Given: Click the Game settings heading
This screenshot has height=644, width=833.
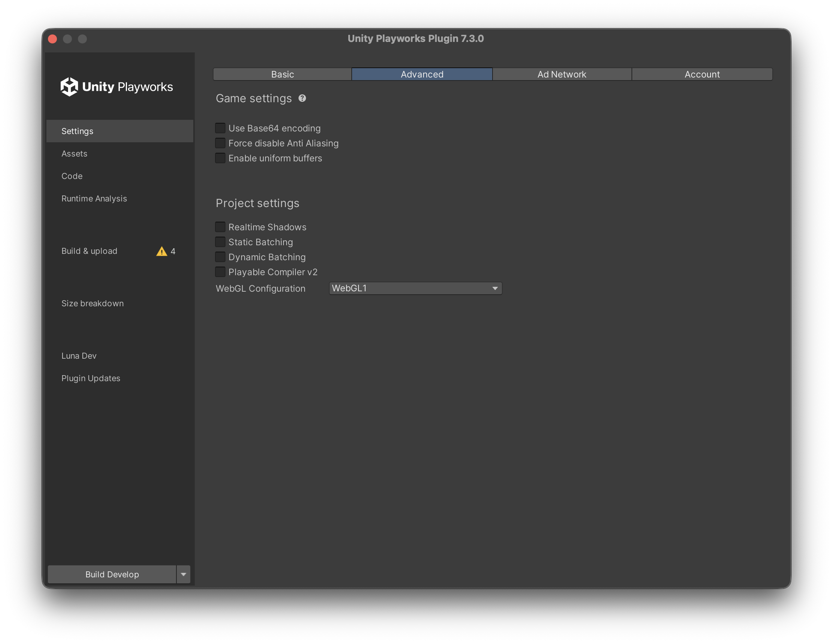Looking at the screenshot, I should tap(254, 98).
